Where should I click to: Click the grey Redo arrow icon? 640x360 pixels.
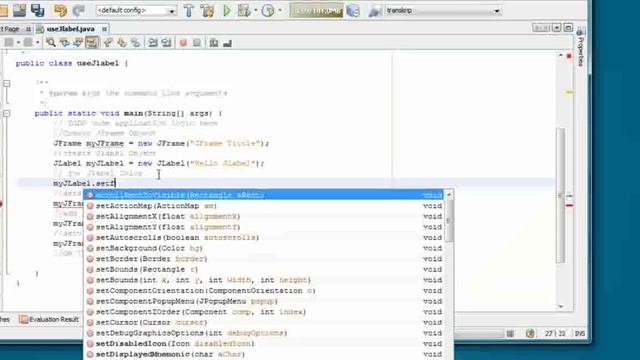tap(78, 10)
